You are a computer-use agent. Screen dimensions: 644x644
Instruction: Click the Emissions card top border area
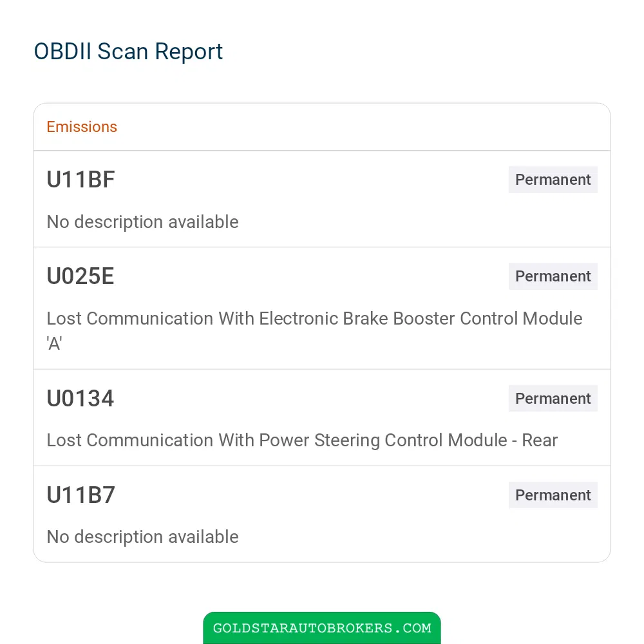[x=322, y=127]
